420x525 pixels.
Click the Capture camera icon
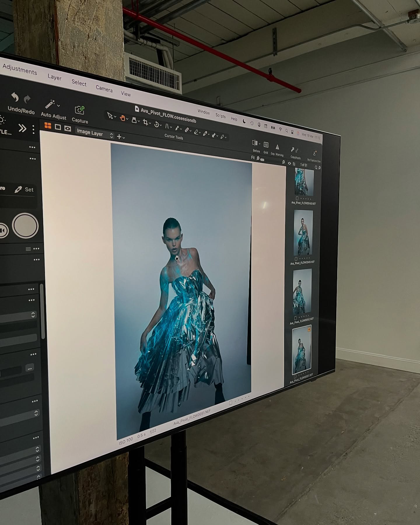(x=79, y=110)
